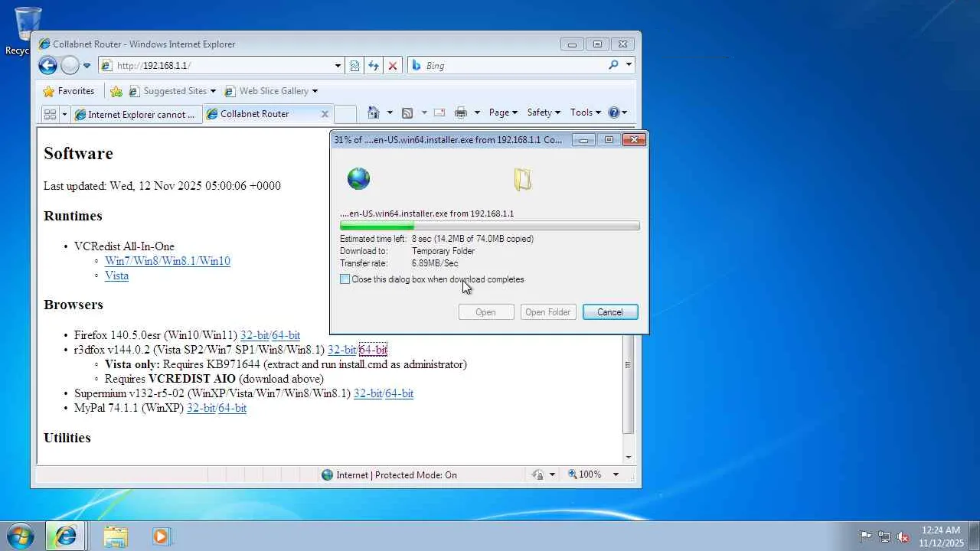The image size is (980, 551).
Task: Click the network tray icon
Action: point(884,536)
